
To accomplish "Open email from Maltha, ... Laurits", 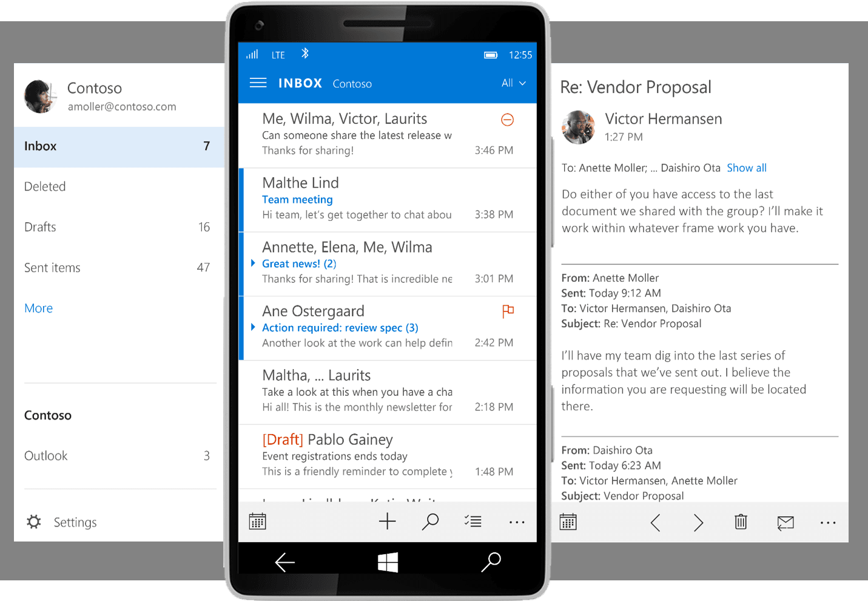I will 388,393.
